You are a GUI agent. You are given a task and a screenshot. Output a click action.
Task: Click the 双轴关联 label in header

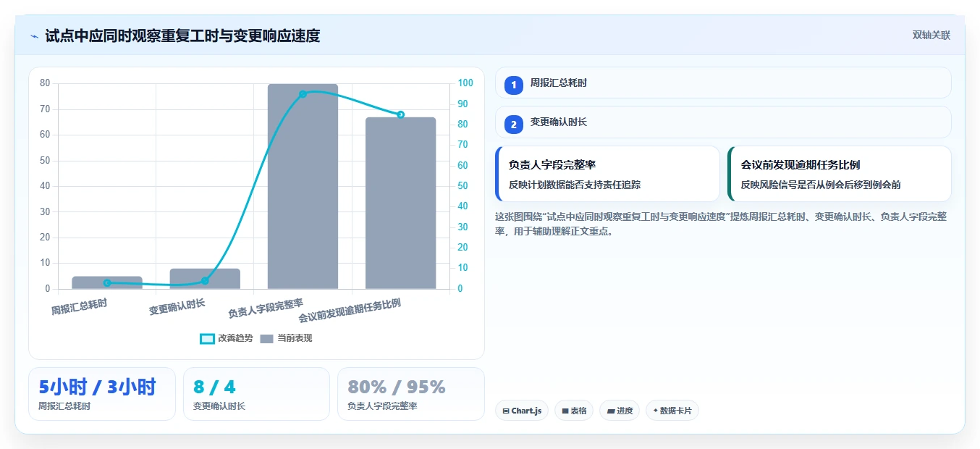point(931,35)
